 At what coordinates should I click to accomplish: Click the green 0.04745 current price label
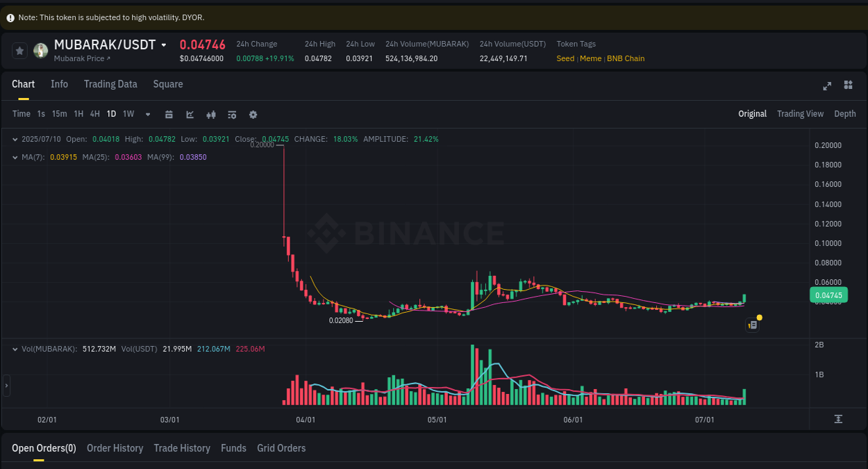click(828, 295)
